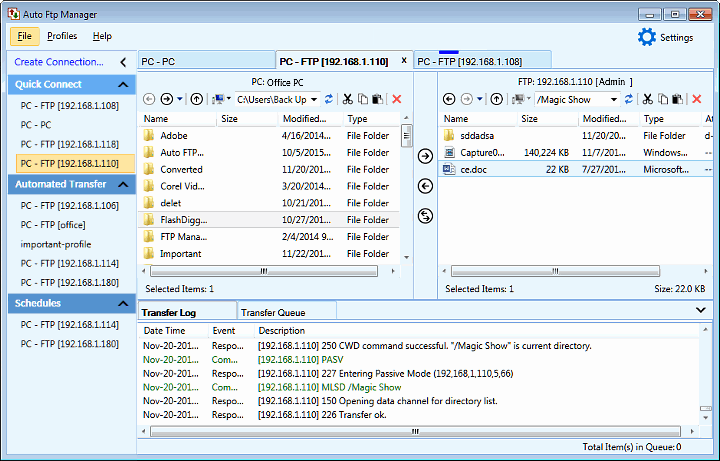Click the upload arrow between the panes
720x461 pixels.
pos(424,156)
